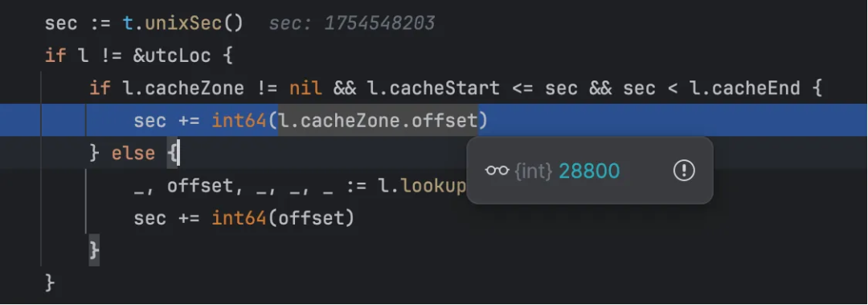
Task: Click l.cacheZone in the nested if condition
Action: [183, 89]
